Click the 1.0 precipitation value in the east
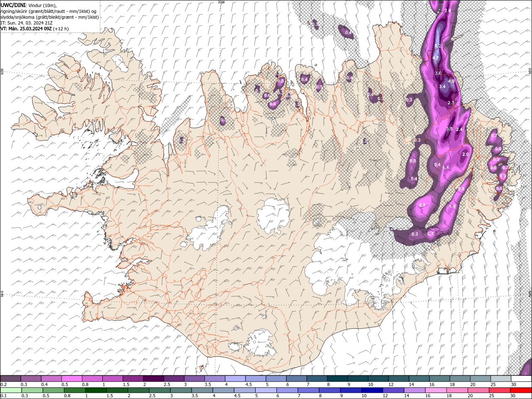532x399 pixels. pos(453,207)
